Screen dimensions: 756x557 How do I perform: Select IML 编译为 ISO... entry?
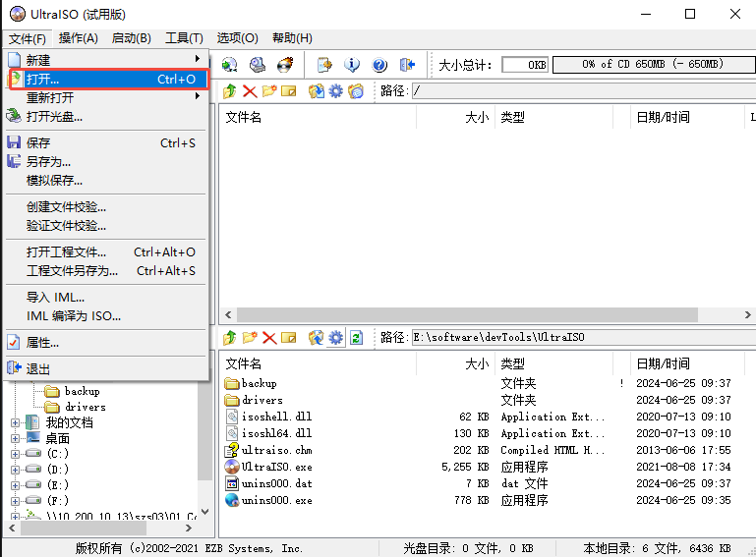pos(106,316)
